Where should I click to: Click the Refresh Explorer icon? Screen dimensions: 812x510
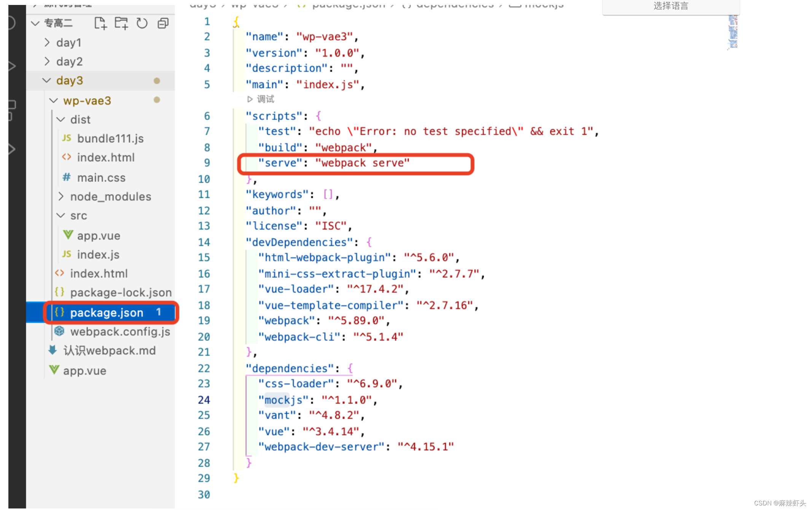click(x=142, y=23)
